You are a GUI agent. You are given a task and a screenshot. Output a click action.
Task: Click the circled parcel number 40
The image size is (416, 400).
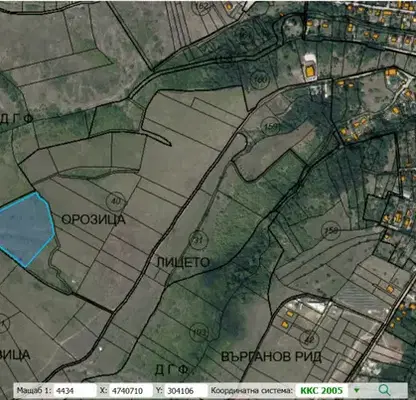pos(116,201)
